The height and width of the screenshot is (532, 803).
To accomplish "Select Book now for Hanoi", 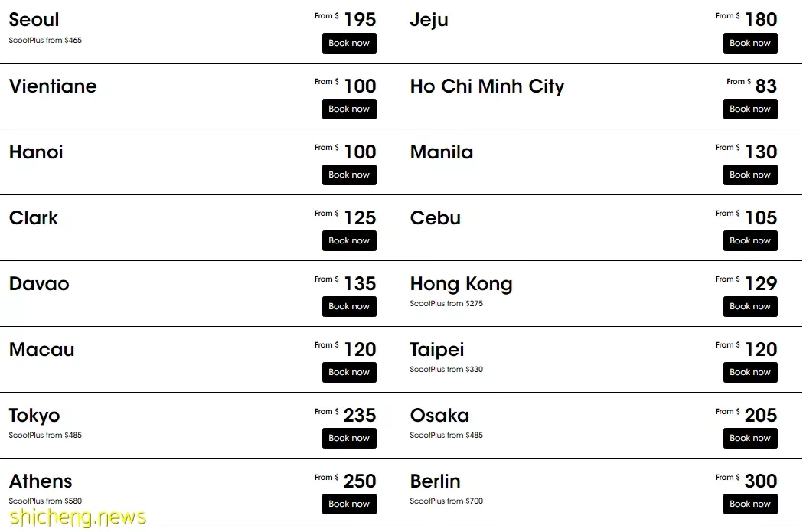I will [x=349, y=175].
